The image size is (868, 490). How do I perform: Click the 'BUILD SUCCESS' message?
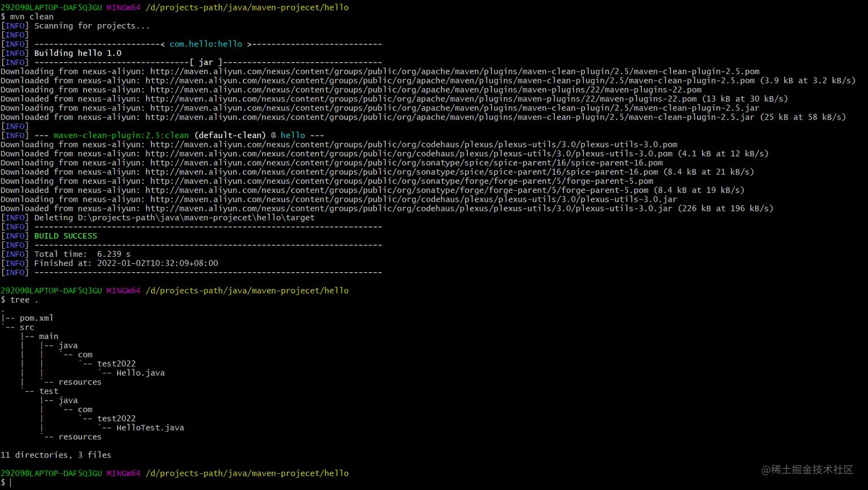click(x=65, y=236)
